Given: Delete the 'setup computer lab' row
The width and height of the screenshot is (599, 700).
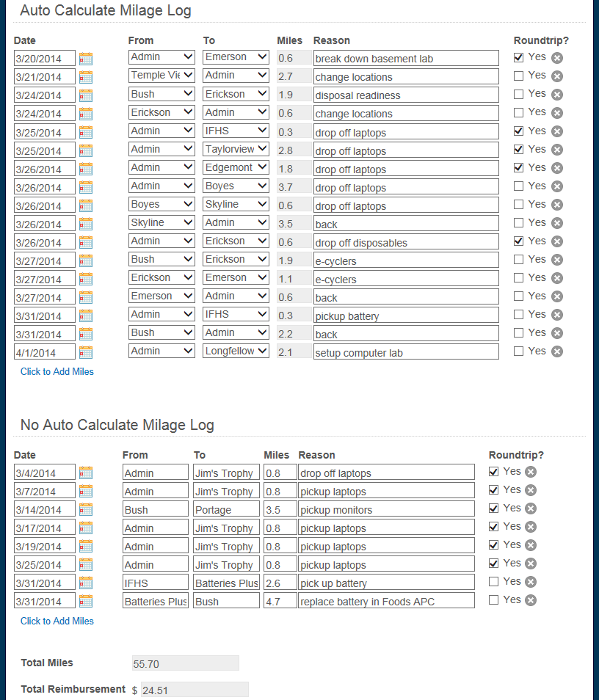Looking at the screenshot, I should (557, 351).
